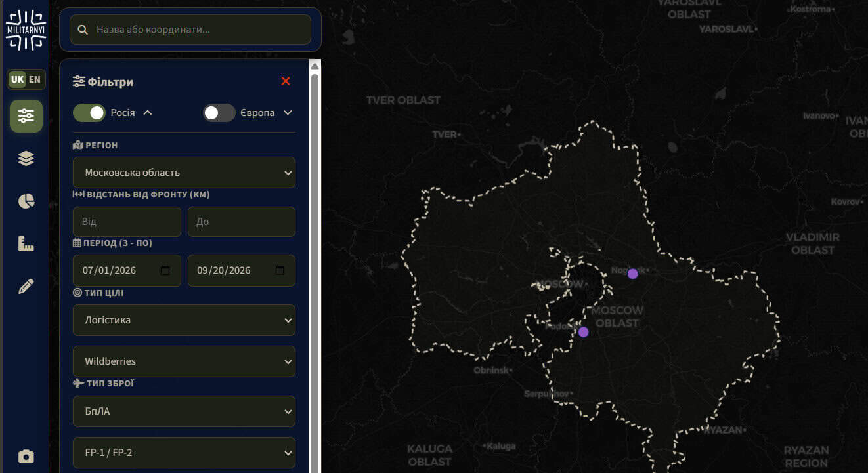868x473 pixels.
Task: Select the pencil drawing tool
Action: click(x=26, y=287)
